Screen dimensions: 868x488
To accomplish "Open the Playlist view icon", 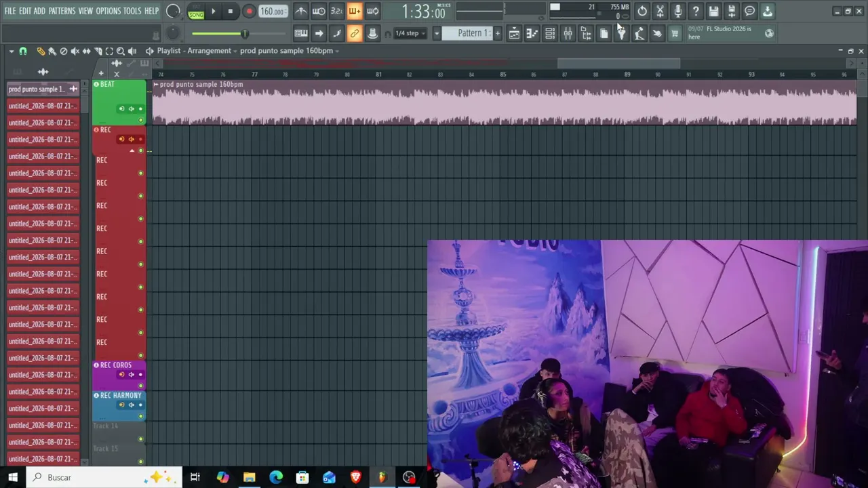I will [514, 33].
